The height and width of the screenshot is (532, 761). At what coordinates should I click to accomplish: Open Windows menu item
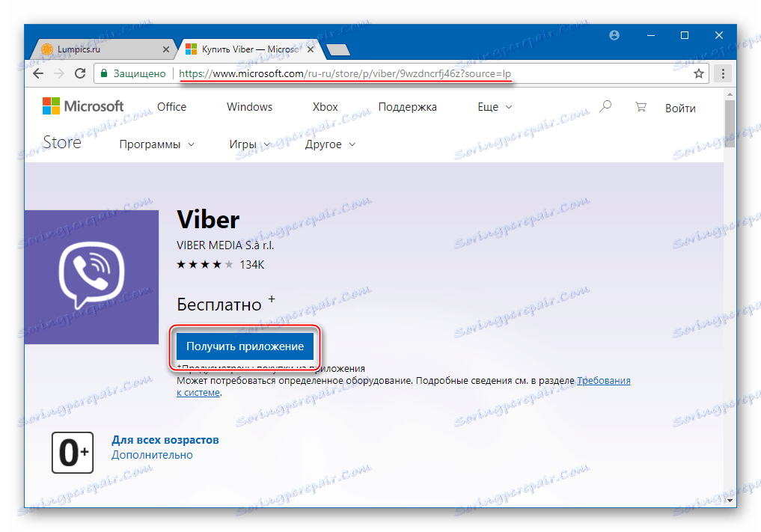[x=249, y=107]
